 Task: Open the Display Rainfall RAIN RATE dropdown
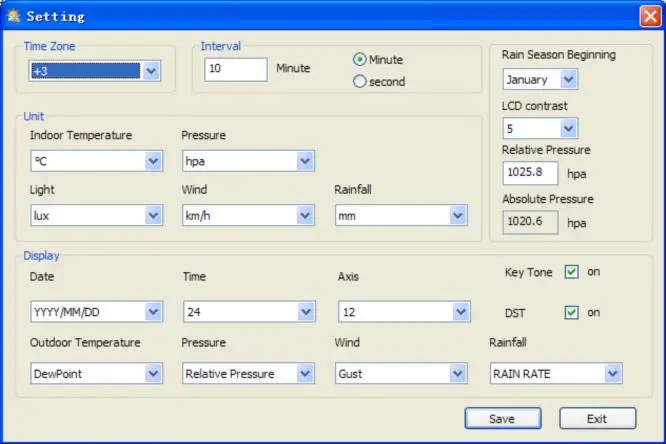[x=556, y=373]
